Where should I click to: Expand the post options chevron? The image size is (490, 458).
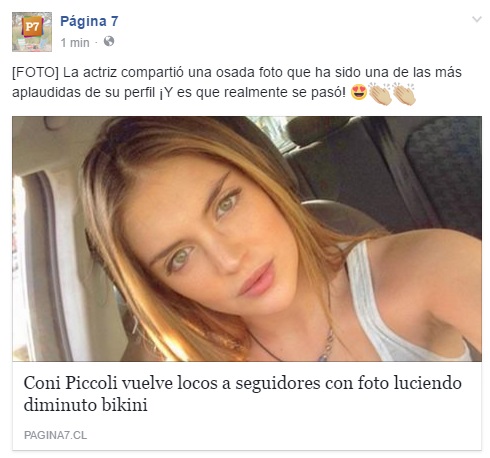point(477,19)
